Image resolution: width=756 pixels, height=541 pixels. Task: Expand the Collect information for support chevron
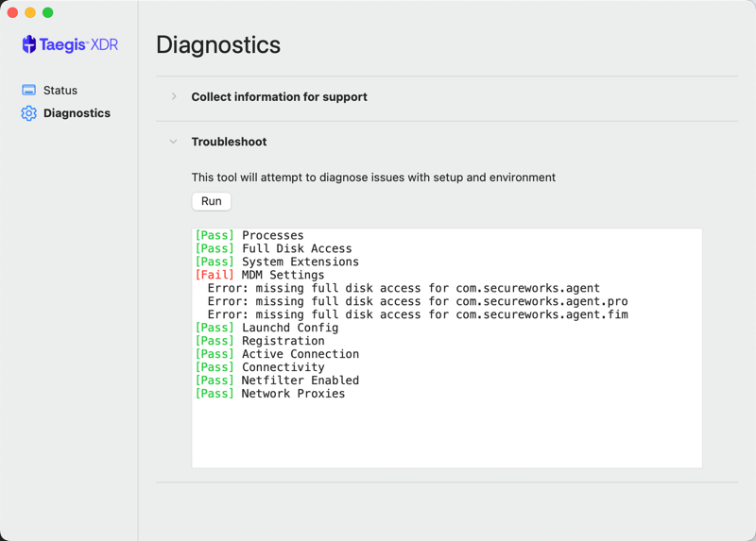pos(174,97)
